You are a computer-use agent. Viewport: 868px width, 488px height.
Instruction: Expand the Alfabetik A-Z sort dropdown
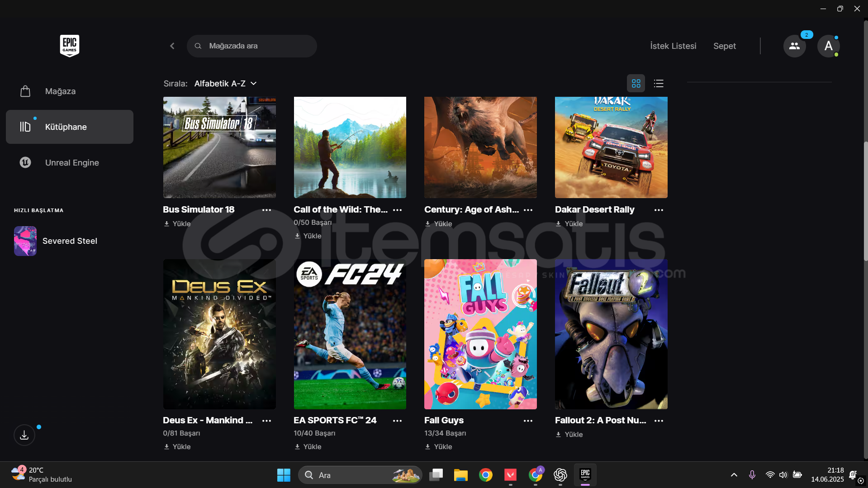226,84
